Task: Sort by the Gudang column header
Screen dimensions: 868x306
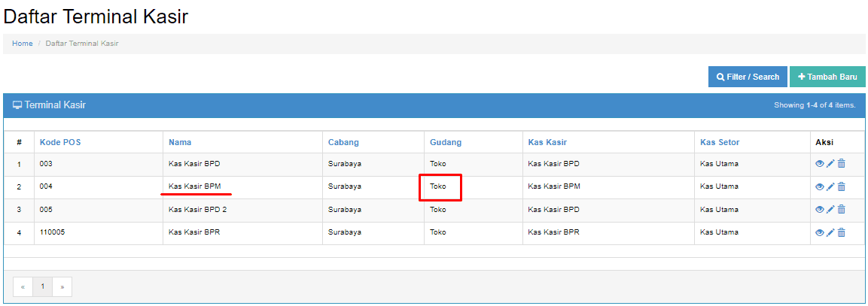Action: click(x=446, y=143)
